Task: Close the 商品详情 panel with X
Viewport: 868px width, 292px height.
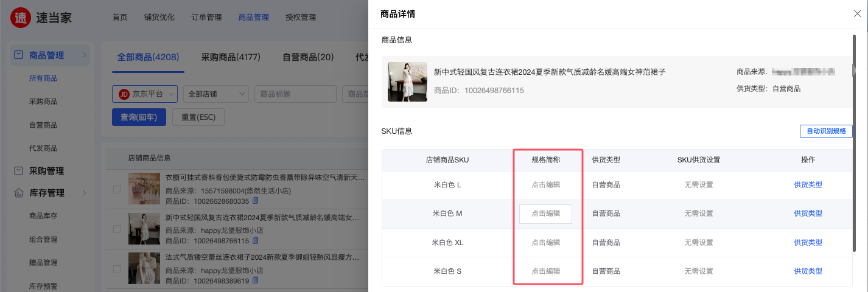Action: tap(857, 14)
